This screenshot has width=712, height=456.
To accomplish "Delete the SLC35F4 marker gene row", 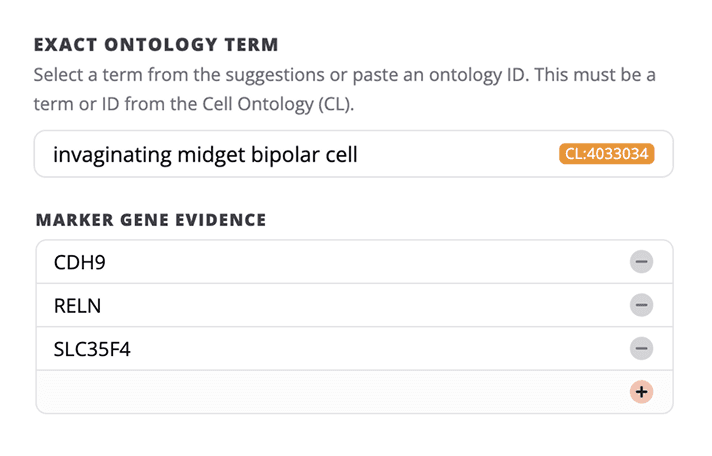I will pyautogui.click(x=641, y=348).
